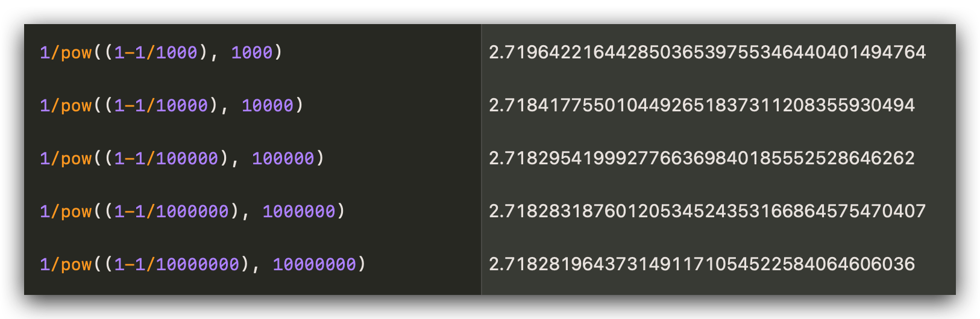Click the second argument 1000 in first line
Viewport: 980px width, 319px height.
[252, 52]
